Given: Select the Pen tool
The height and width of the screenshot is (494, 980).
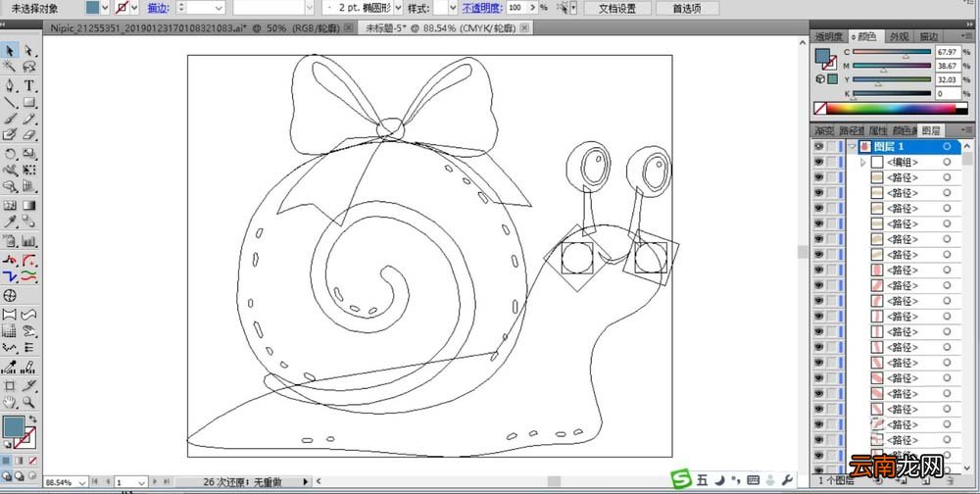Looking at the screenshot, I should (x=10, y=85).
